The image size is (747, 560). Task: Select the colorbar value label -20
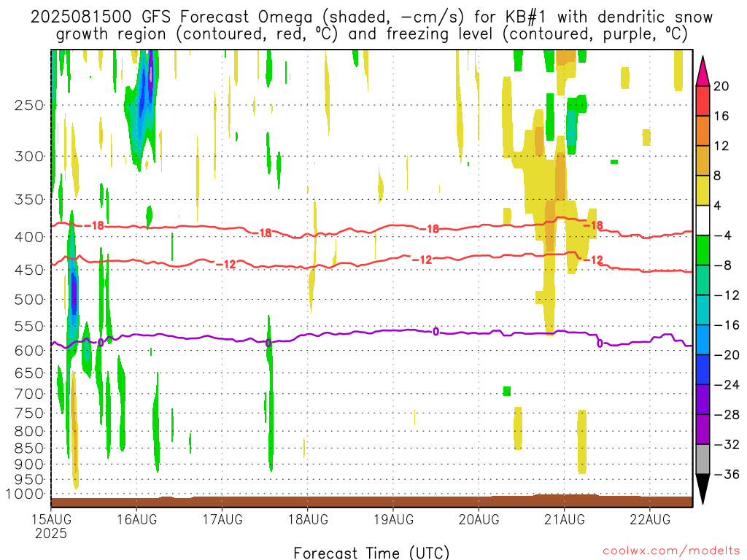727,355
